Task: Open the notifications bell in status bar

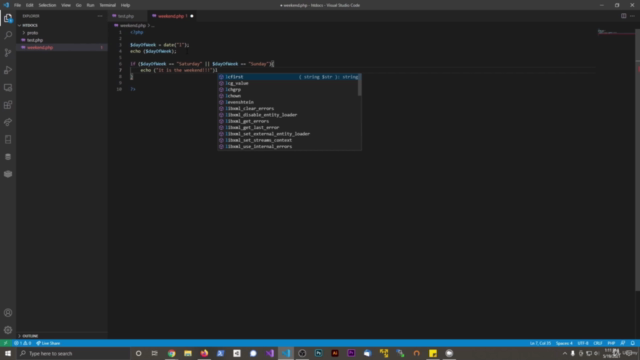Action: pos(633,343)
